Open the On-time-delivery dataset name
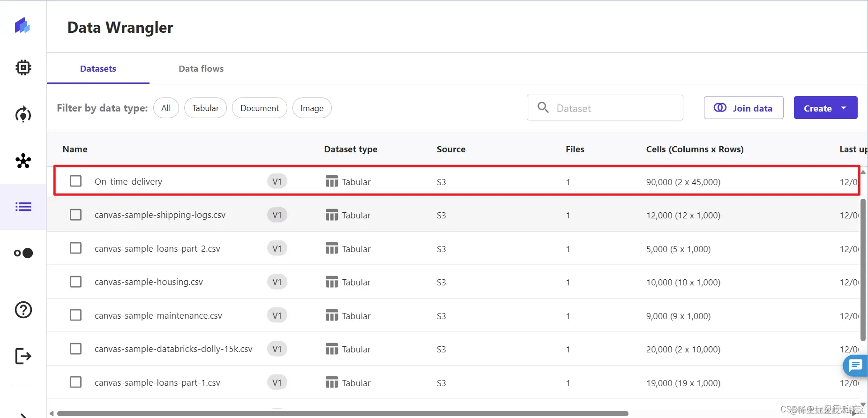The height and width of the screenshot is (418, 868). 128,181
